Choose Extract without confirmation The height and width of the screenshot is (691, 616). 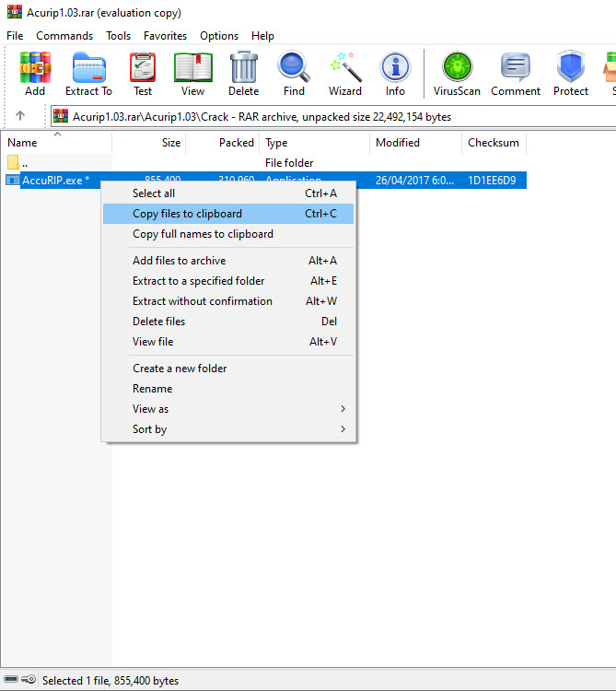pos(228,301)
